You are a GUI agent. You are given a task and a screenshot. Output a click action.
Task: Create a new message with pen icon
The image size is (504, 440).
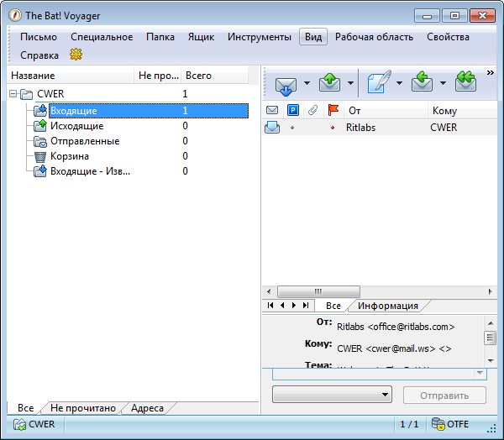click(379, 83)
